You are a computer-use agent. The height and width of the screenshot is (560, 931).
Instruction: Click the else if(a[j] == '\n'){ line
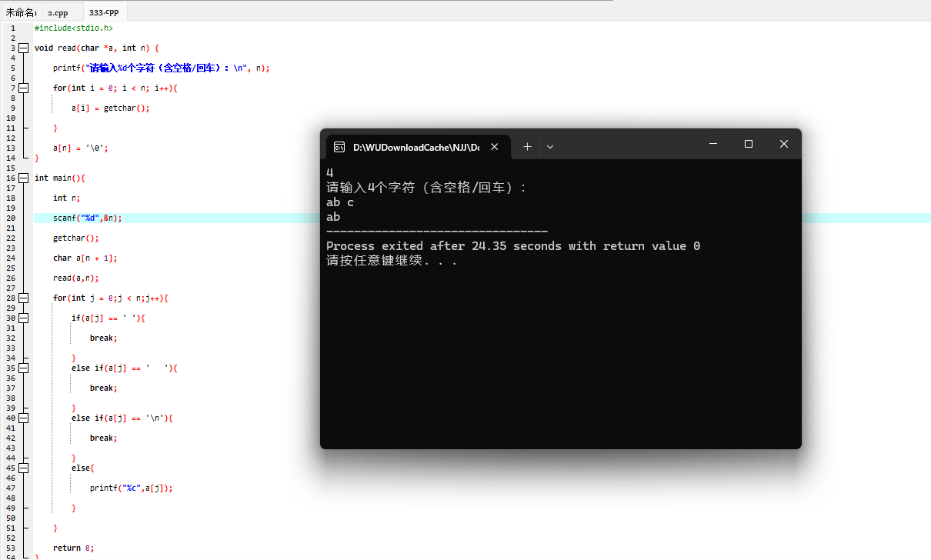click(122, 418)
